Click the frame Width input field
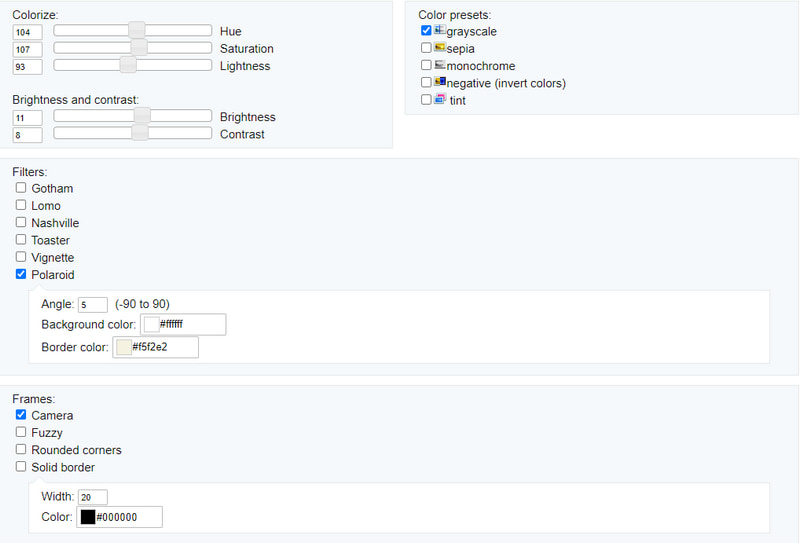 pos(92,497)
